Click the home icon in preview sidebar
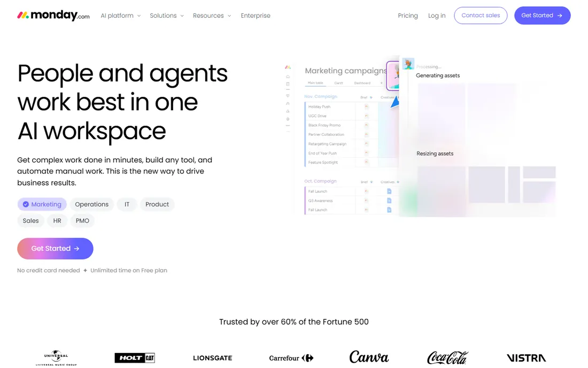Image resolution: width=588 pixels, height=368 pixels. click(x=288, y=76)
